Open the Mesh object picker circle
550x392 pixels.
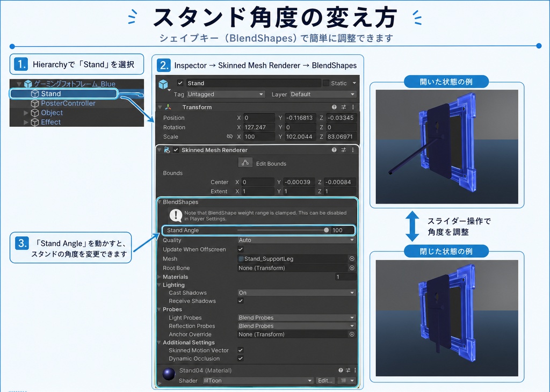pyautogui.click(x=352, y=259)
